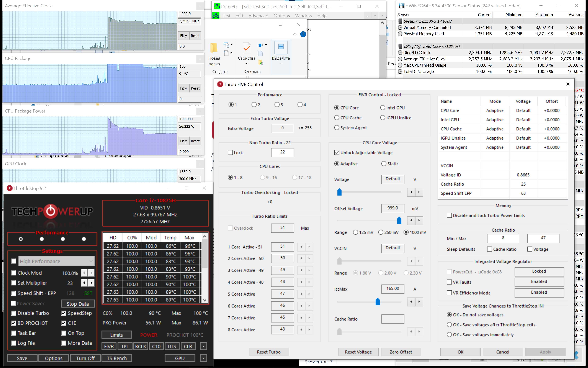Viewport: 588px width, 368px height.
Task: Open Prime95 Test menu
Action: point(226,16)
